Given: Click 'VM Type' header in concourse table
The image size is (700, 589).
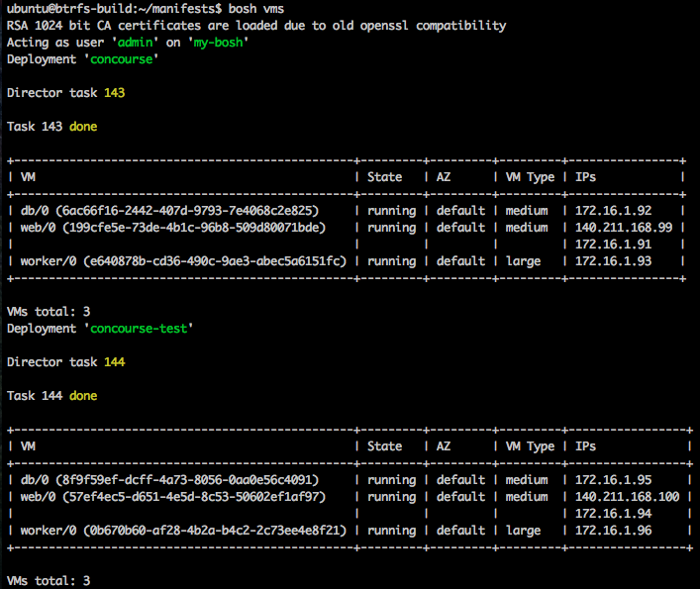Looking at the screenshot, I should tap(530, 177).
